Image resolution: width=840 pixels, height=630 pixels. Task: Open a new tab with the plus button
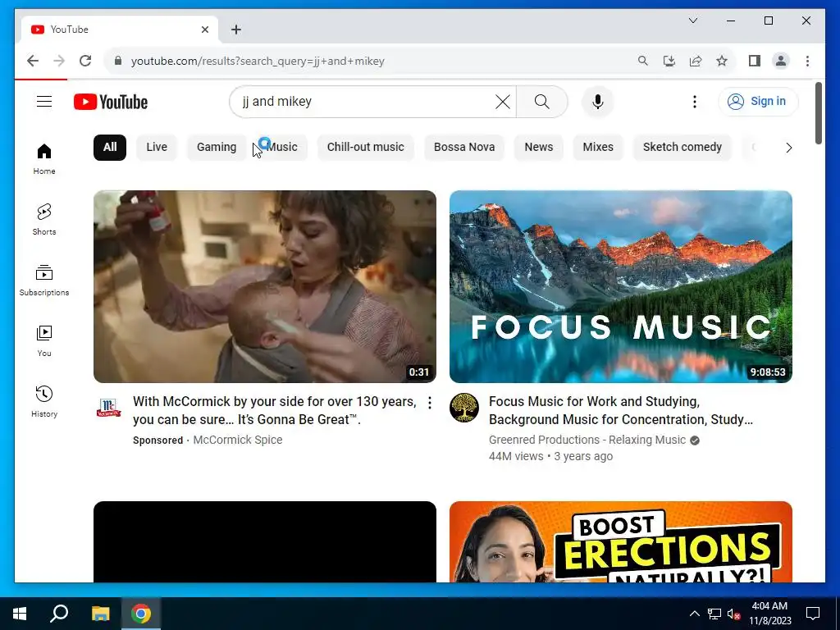tap(236, 30)
